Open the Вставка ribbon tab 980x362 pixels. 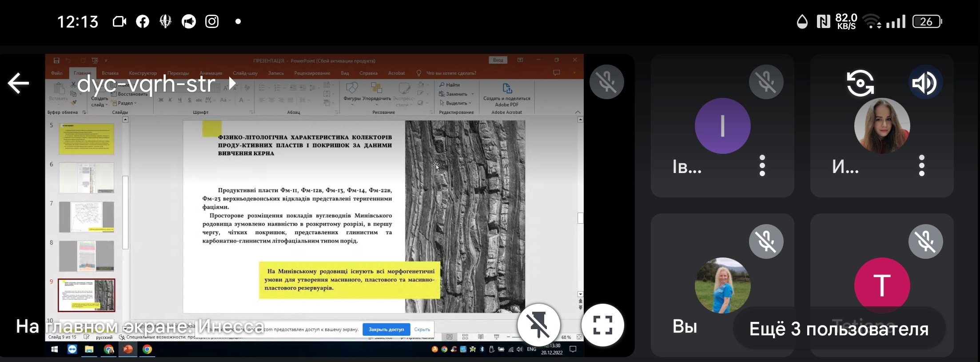coord(110,73)
